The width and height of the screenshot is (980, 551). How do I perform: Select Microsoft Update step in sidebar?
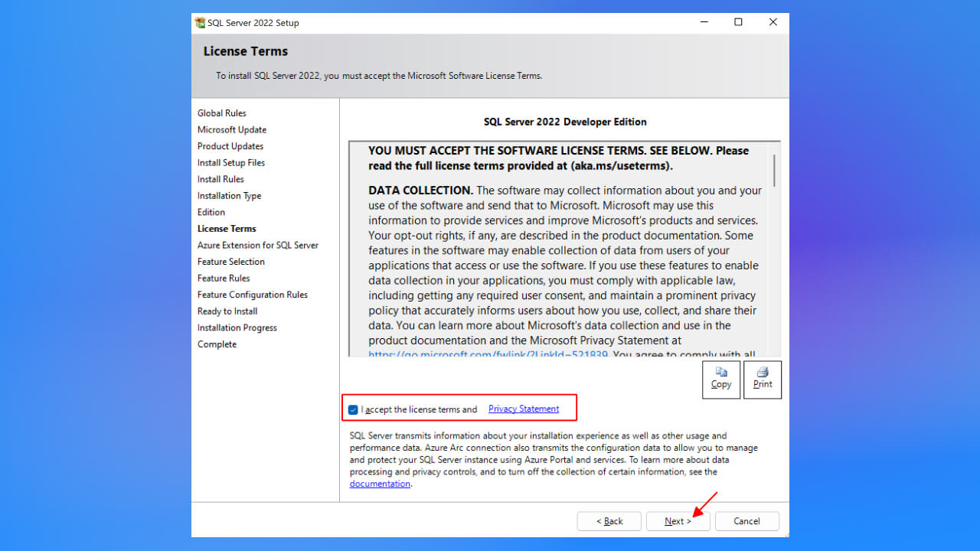(232, 130)
